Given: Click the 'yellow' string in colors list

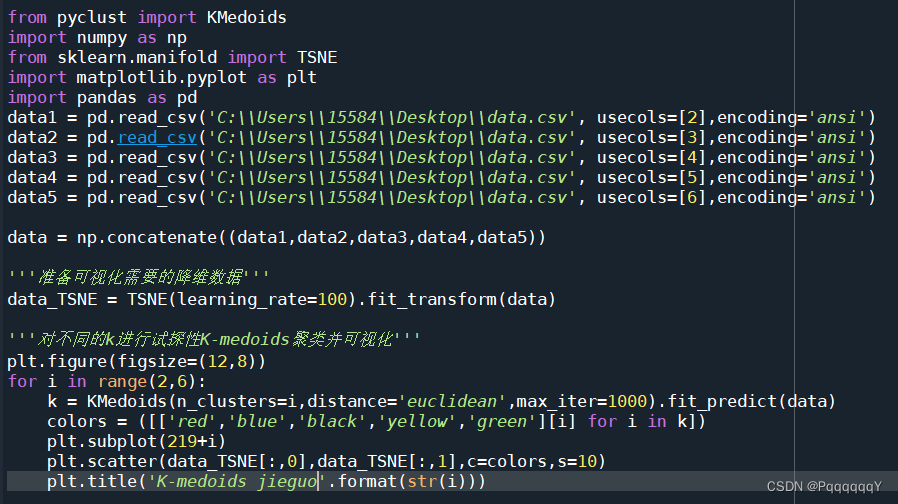Looking at the screenshot, I should pyautogui.click(x=417, y=422).
